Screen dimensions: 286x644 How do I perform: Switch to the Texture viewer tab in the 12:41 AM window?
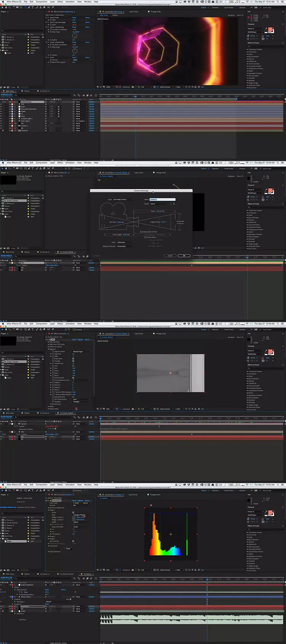pos(115,15)
